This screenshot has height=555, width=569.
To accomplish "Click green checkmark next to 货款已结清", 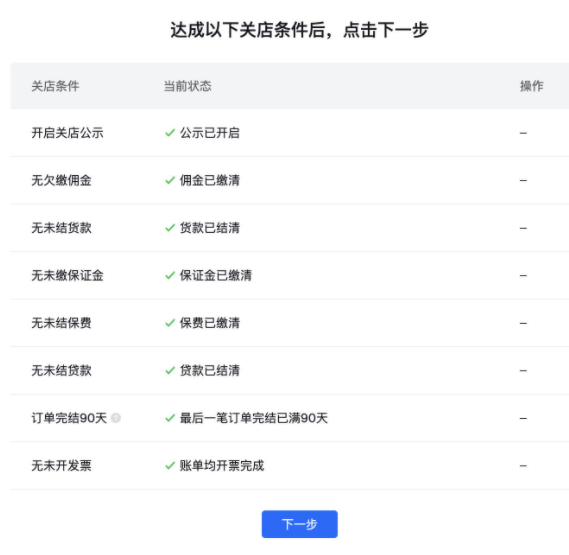I will [170, 228].
